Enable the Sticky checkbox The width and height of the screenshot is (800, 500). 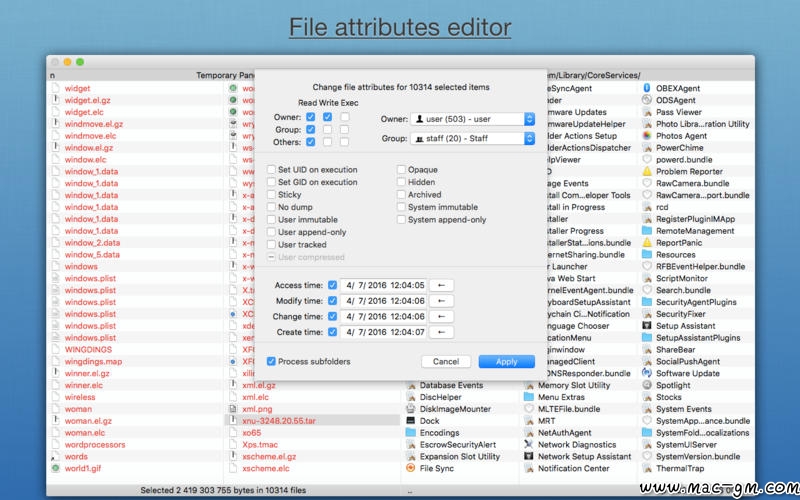271,194
